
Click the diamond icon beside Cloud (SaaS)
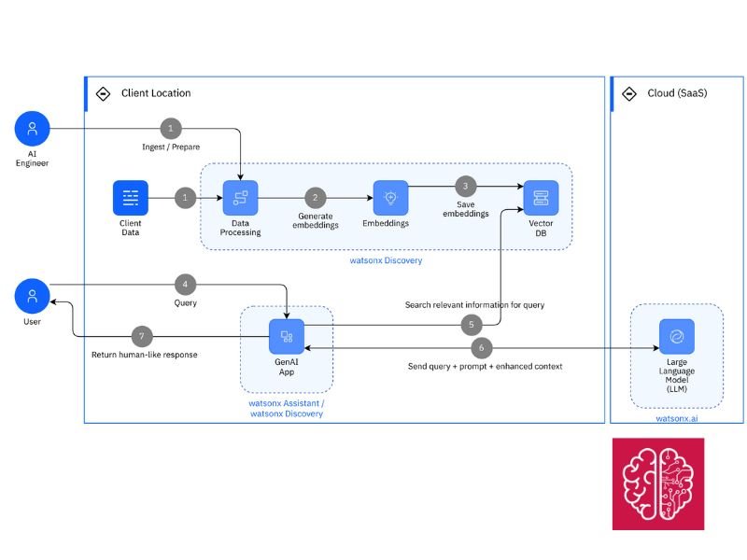coord(628,94)
